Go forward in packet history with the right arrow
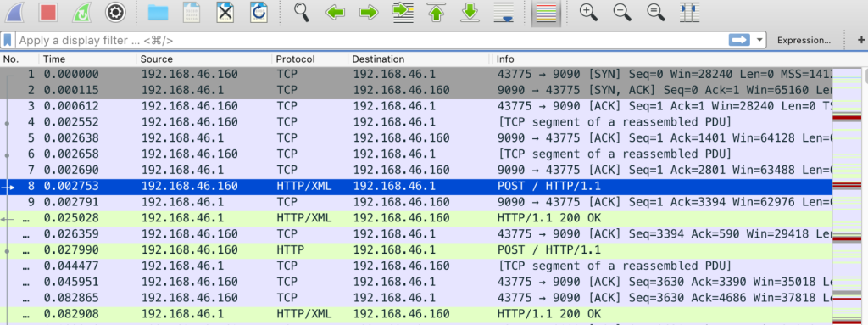Screen dimensions: 868x325 coord(369,12)
